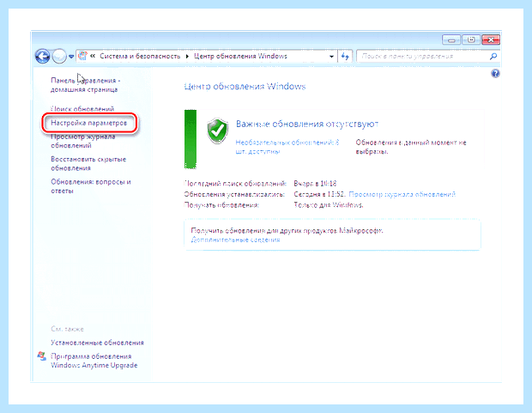Open 'Установленные обновления' link
Image resolution: width=532 pixels, height=413 pixels.
97,343
